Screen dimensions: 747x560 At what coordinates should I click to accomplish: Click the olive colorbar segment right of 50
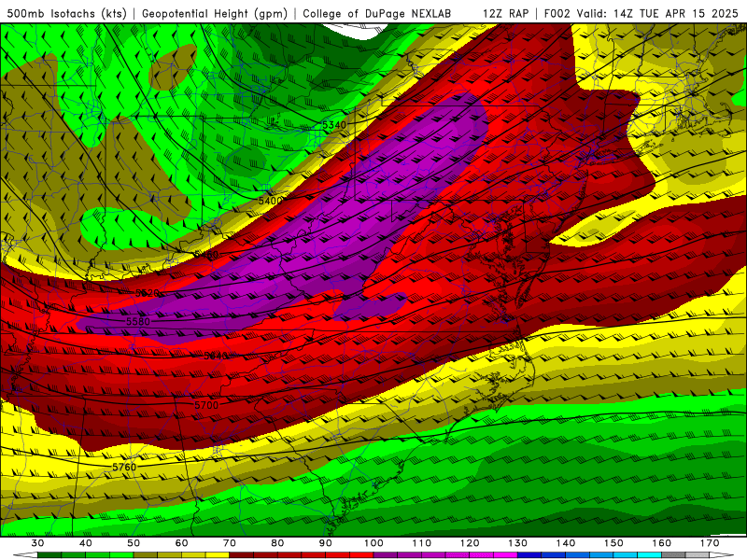146,555
